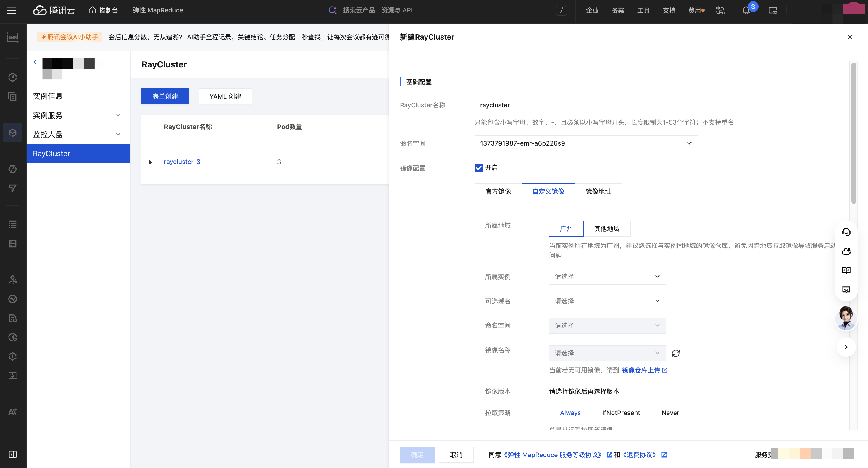Click the Tencent Cloud logo
Image resolution: width=868 pixels, height=468 pixels.
tap(54, 10)
